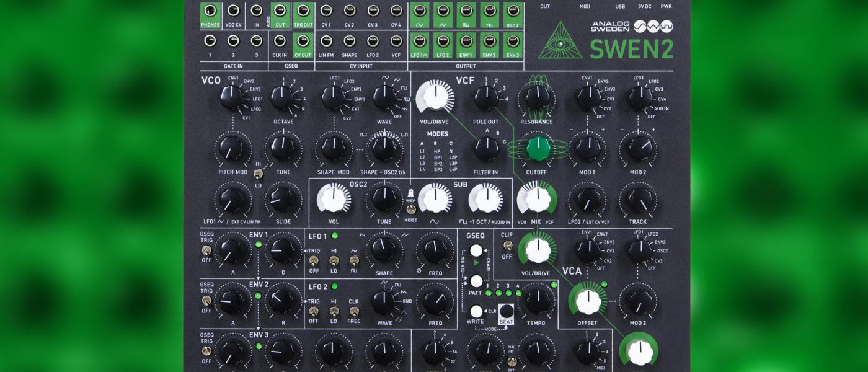The image size is (868, 372).
Task: Click the source selector above SHAPE MOD
Action: [x=334, y=97]
